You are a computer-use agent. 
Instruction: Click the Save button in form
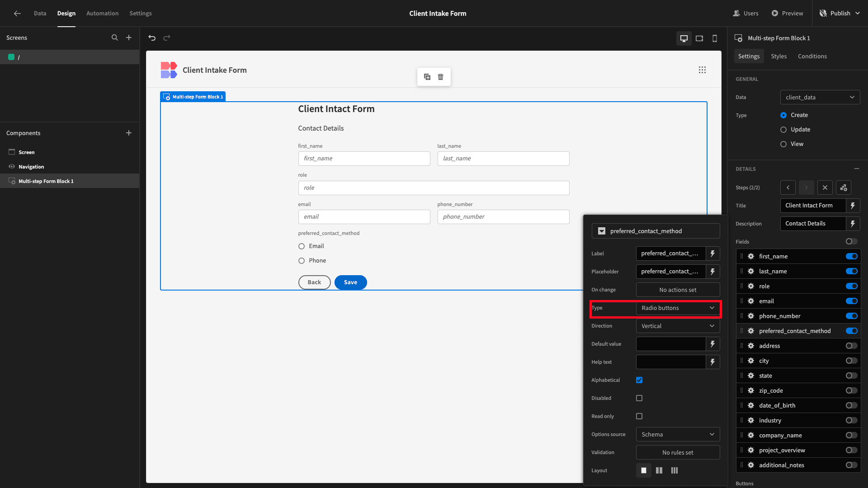(350, 282)
